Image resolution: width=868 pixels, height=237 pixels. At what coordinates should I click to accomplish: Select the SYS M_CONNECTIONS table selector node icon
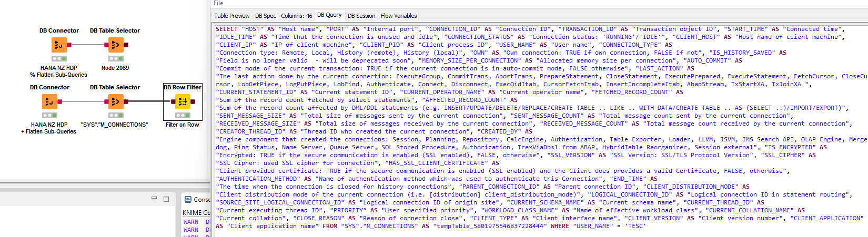116,102
